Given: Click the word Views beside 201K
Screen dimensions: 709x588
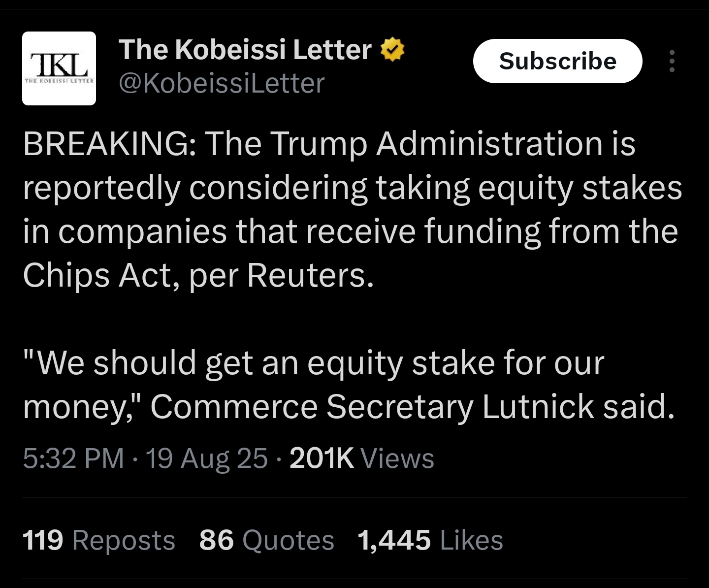Looking at the screenshot, I should (398, 458).
